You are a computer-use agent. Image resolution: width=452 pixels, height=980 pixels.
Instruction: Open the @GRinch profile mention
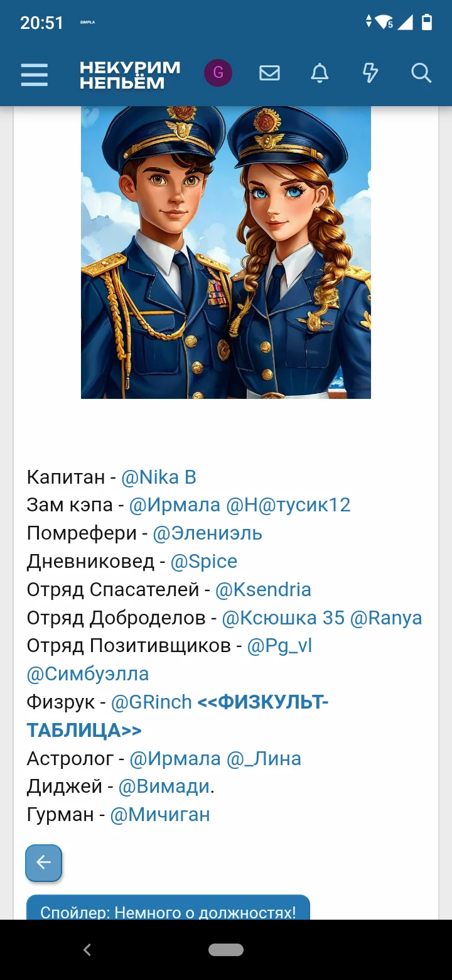pos(151,702)
